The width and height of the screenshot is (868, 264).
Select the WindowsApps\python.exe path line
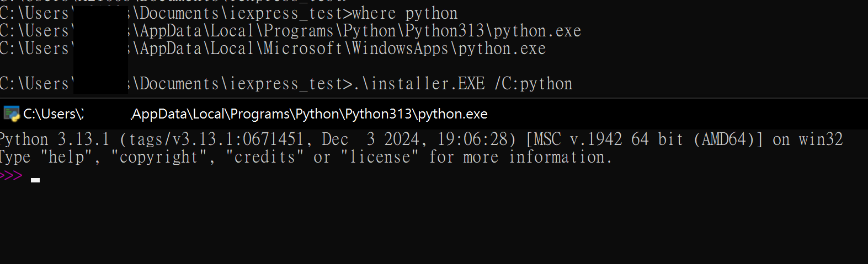pos(273,49)
